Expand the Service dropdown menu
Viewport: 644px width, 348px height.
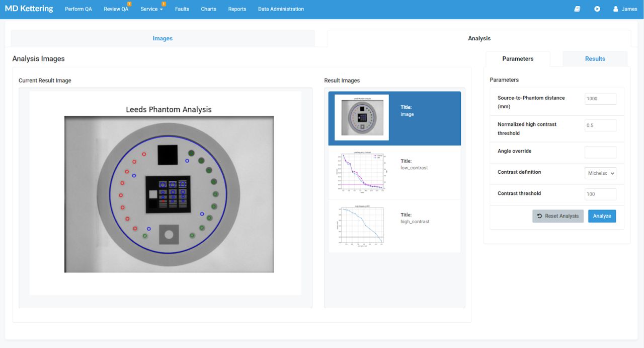151,9
